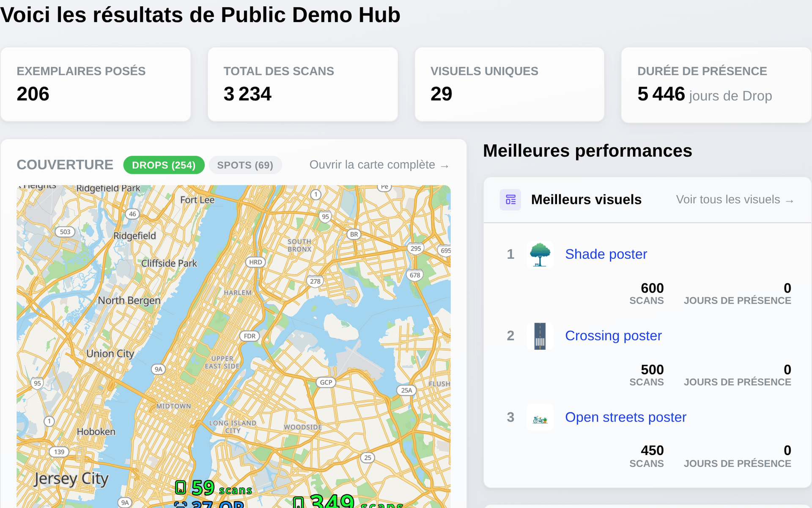Open the Open streets poster link
The height and width of the screenshot is (508, 812).
click(x=625, y=417)
